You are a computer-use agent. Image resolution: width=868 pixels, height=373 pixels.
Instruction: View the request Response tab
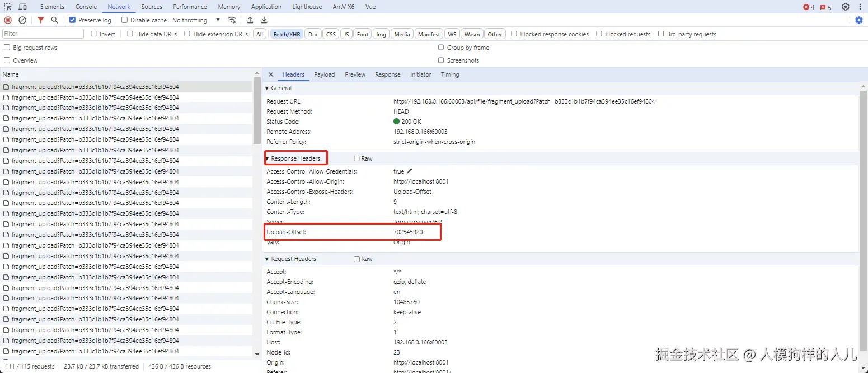388,74
